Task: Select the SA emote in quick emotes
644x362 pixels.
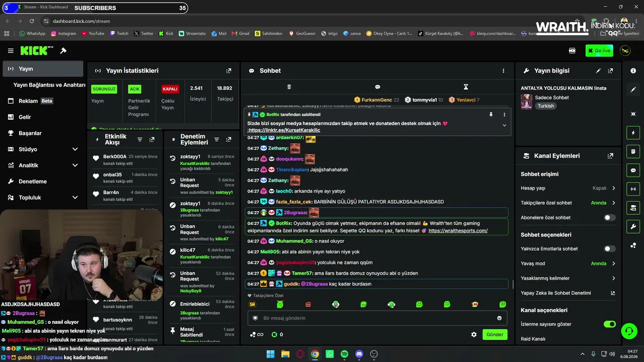Action: 252,304
